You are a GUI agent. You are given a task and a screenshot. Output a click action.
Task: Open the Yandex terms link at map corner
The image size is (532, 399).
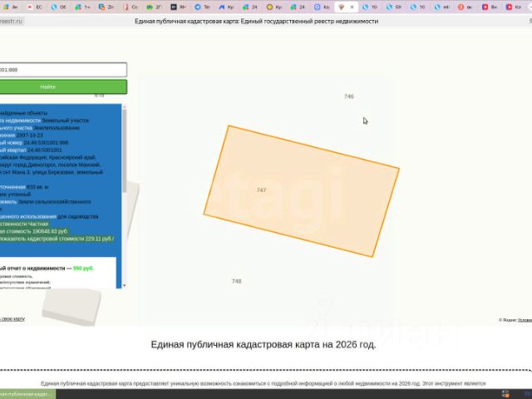click(x=525, y=320)
